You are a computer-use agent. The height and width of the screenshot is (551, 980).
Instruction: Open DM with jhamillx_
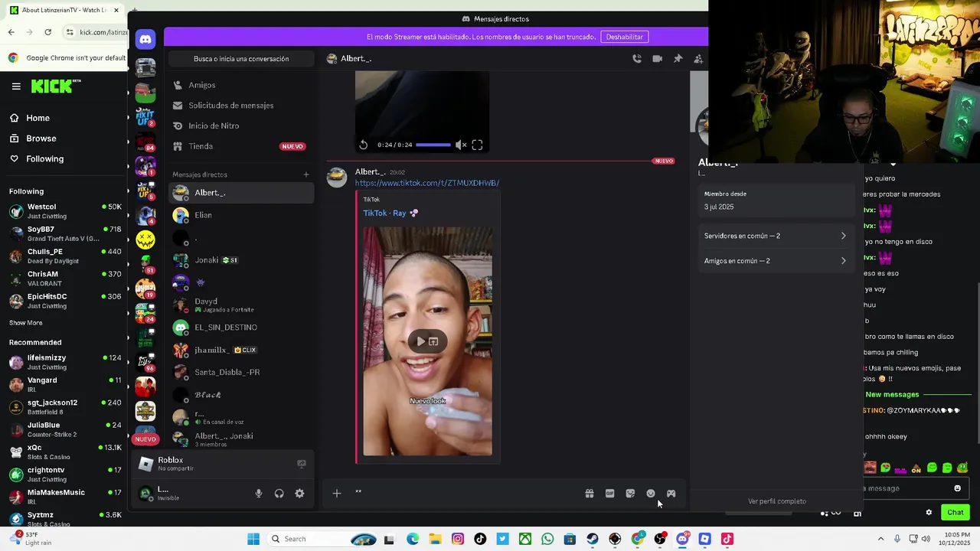tap(240, 350)
